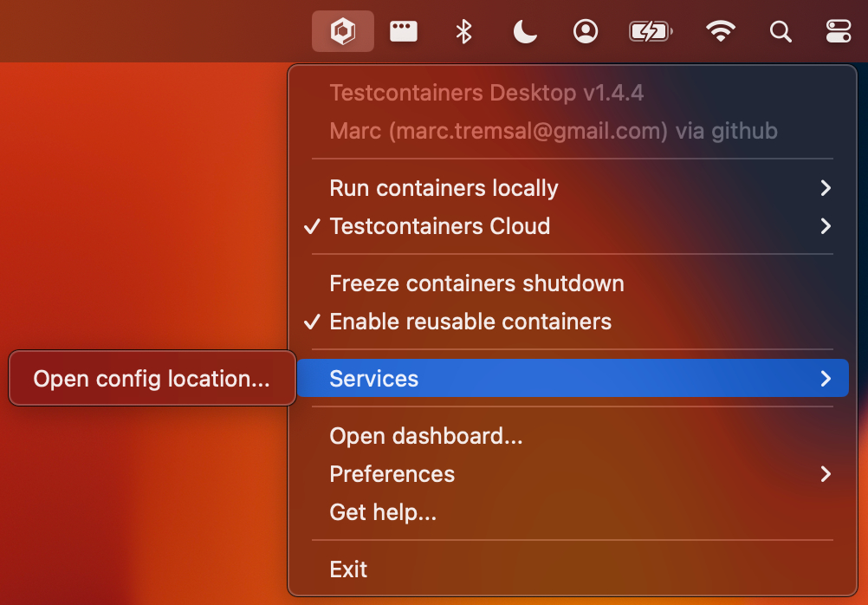Viewport: 868px width, 605px height.
Task: Select Run containers locally
Action: point(573,188)
